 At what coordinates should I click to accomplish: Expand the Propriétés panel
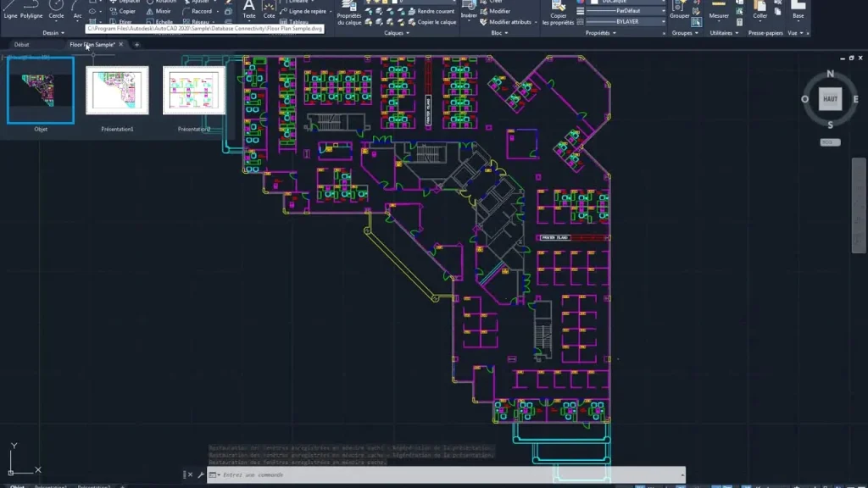pyautogui.click(x=601, y=33)
